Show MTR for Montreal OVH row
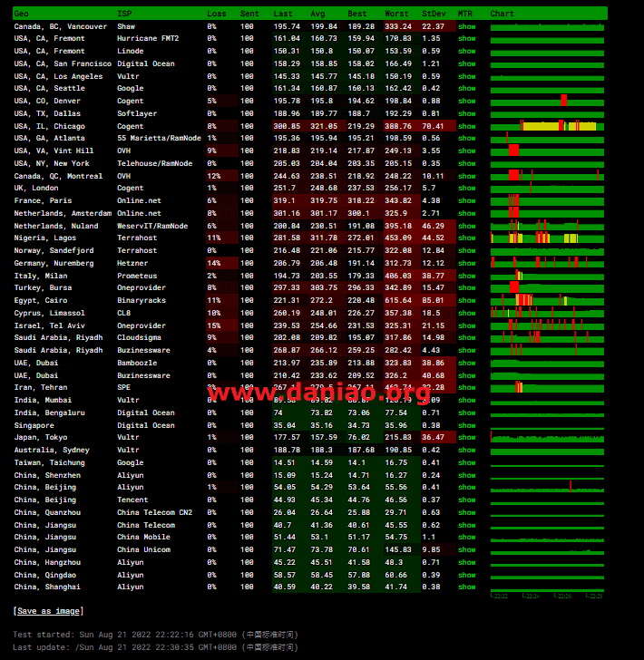This screenshot has width=644, height=660. [x=467, y=176]
